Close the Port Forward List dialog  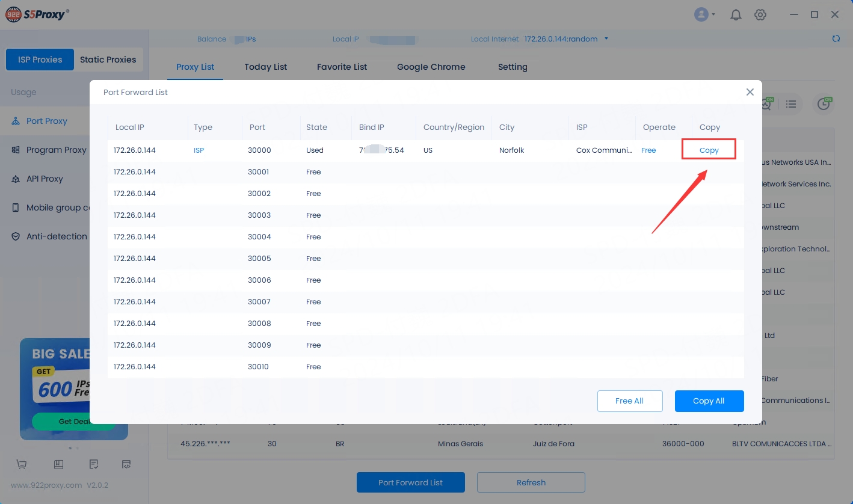tap(750, 92)
